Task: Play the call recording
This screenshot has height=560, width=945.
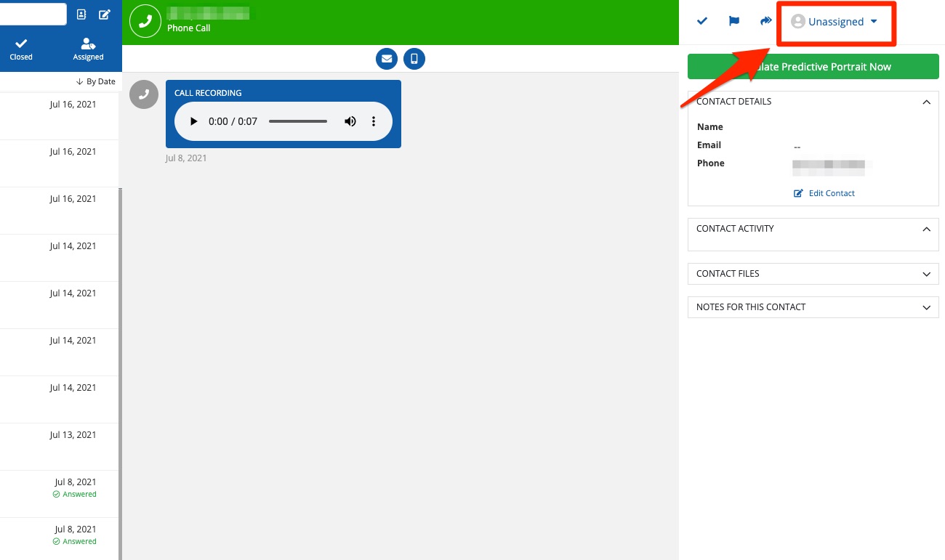Action: (193, 121)
